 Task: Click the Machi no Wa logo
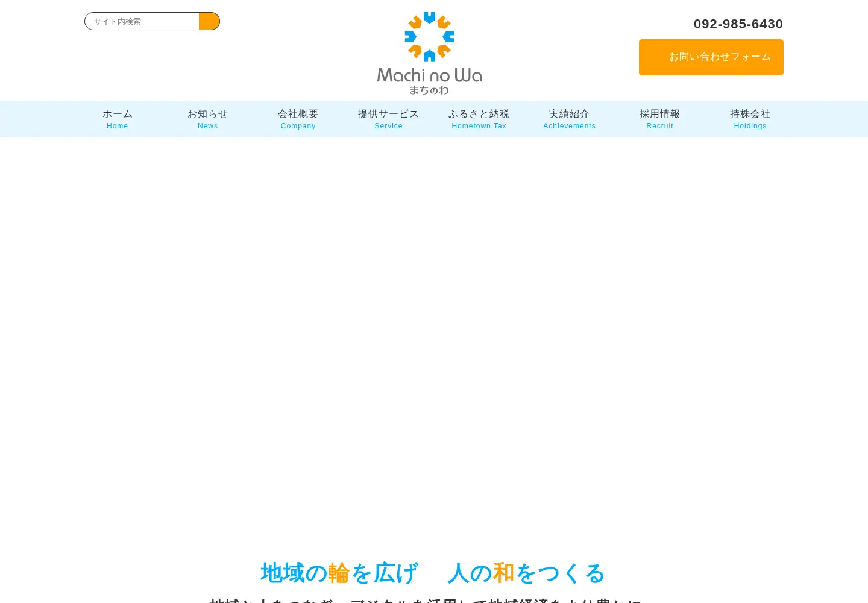pyautogui.click(x=429, y=53)
